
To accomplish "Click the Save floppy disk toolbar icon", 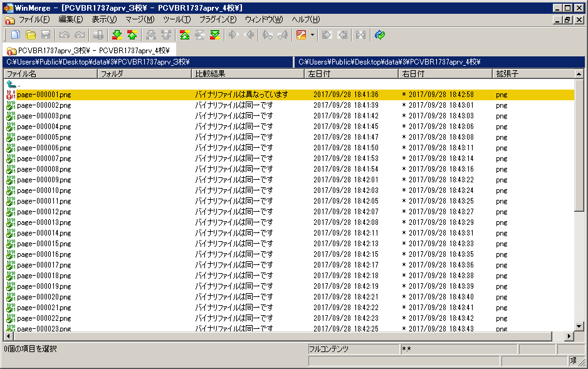I will [x=46, y=35].
